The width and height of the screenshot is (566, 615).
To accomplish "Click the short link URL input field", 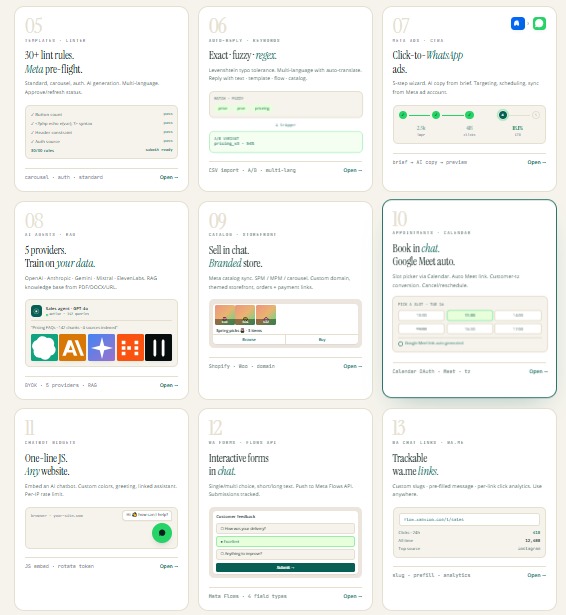I will (x=469, y=520).
